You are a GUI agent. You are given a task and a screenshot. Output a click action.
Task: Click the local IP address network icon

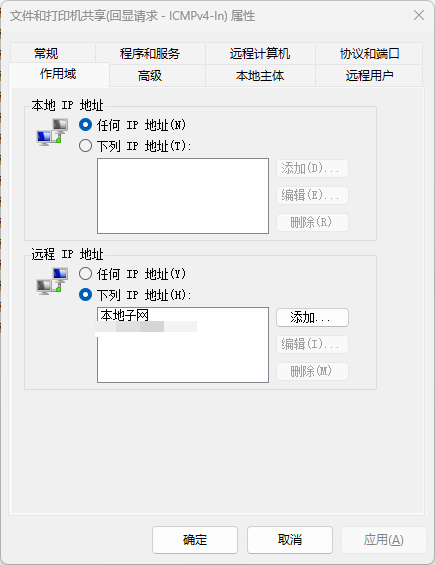tap(52, 132)
